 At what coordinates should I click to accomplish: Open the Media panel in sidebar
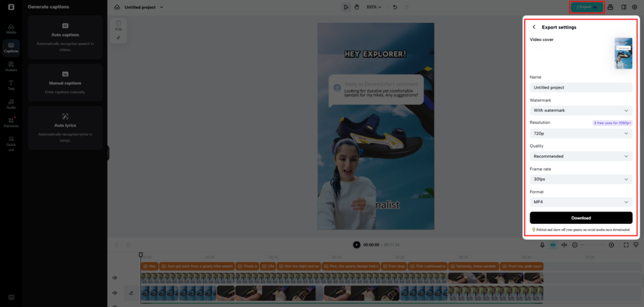11,28
